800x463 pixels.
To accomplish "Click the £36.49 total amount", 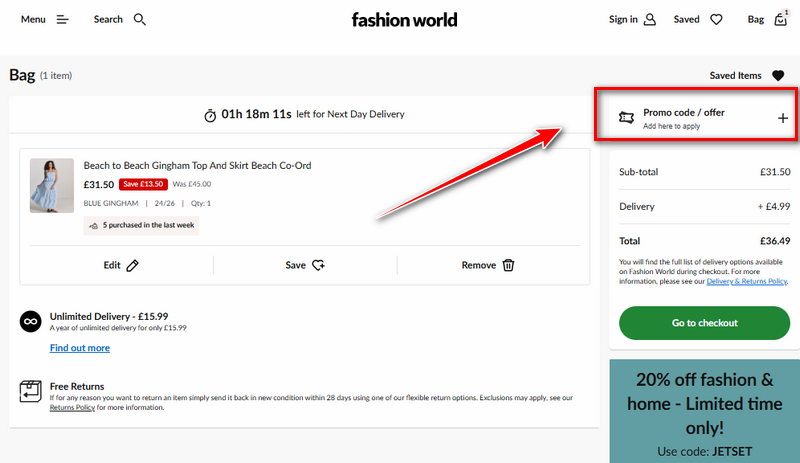I will coord(775,241).
